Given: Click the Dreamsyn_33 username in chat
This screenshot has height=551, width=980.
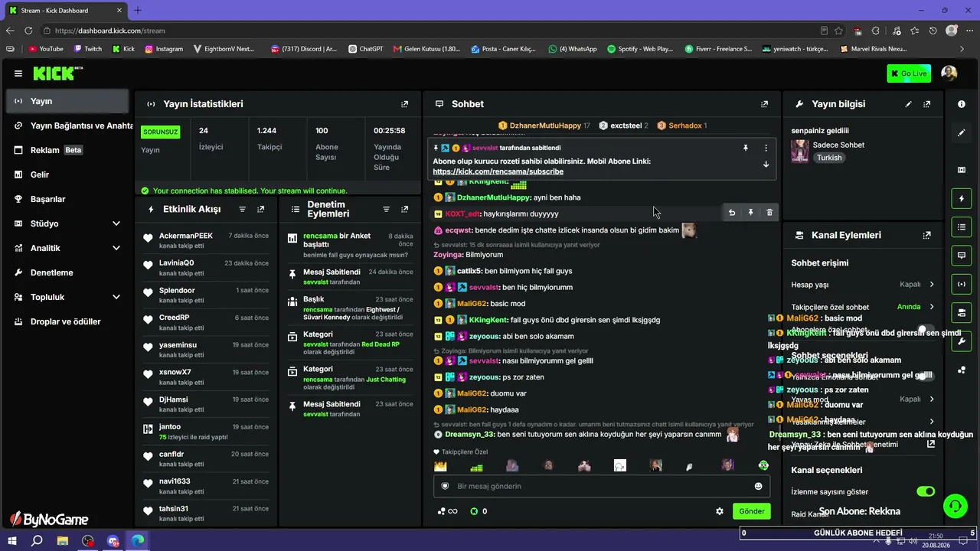Looking at the screenshot, I should pyautogui.click(x=469, y=434).
